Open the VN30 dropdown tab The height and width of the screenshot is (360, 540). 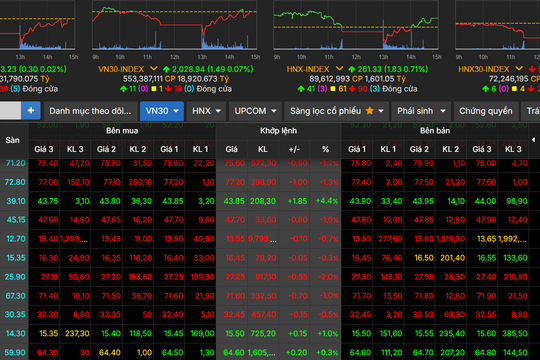coord(162,111)
